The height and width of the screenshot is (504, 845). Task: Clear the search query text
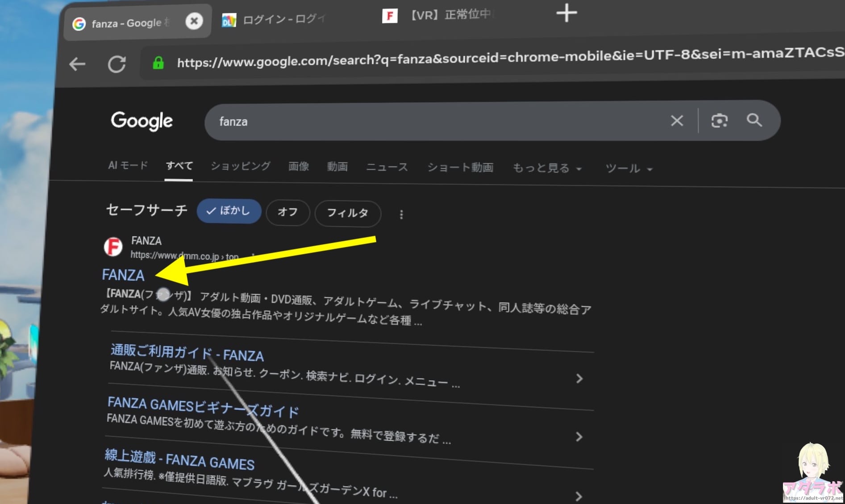point(677,121)
